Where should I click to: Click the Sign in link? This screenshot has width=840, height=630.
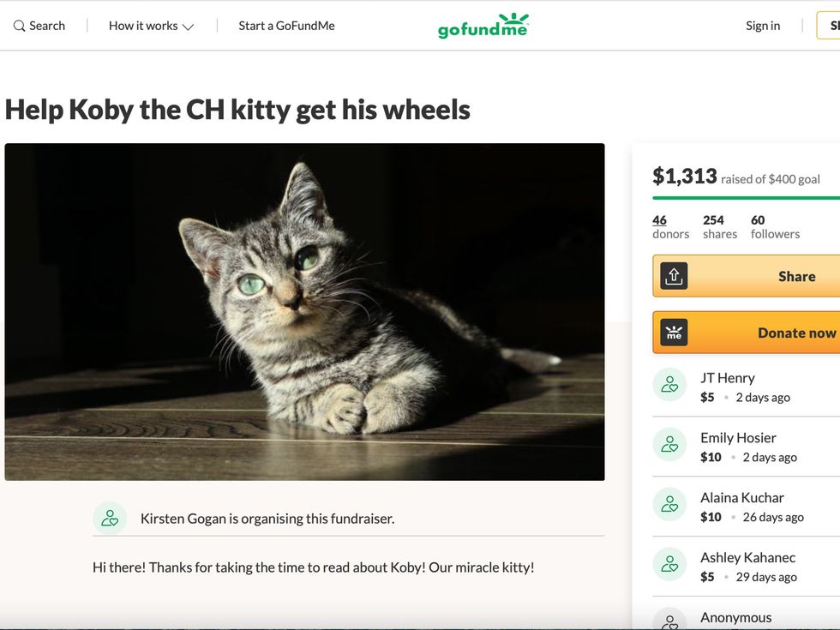pos(763,26)
